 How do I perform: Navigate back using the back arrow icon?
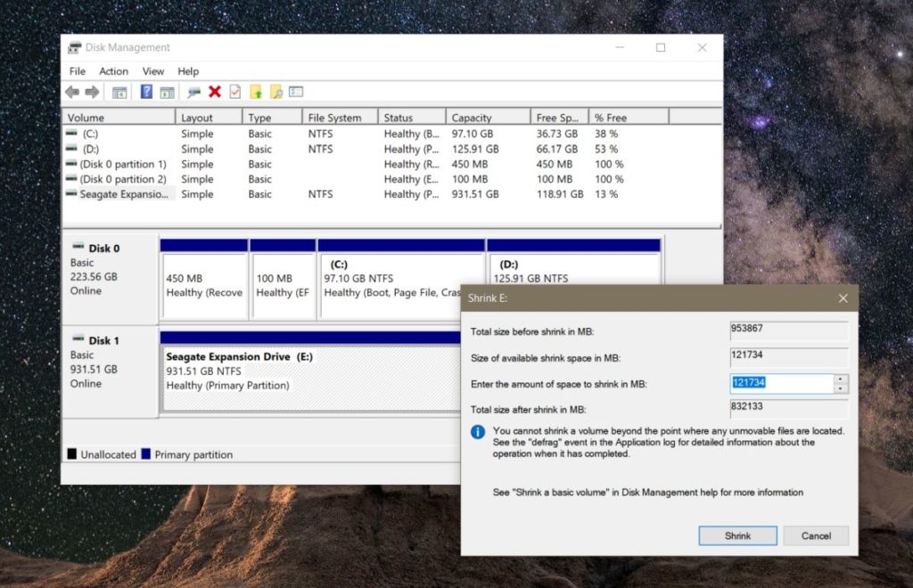71,92
